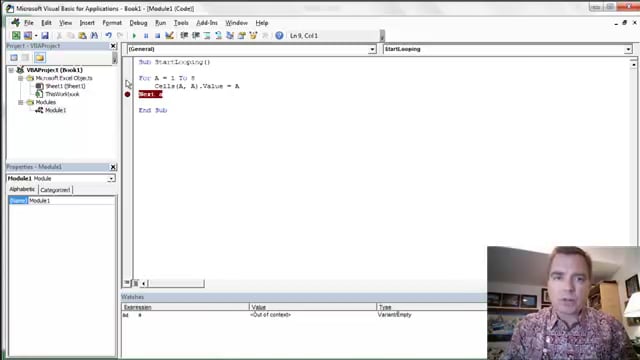Image resolution: width=640 pixels, height=360 pixels.
Task: Switch to Procedure View at code window bottom
Action: 127,283
